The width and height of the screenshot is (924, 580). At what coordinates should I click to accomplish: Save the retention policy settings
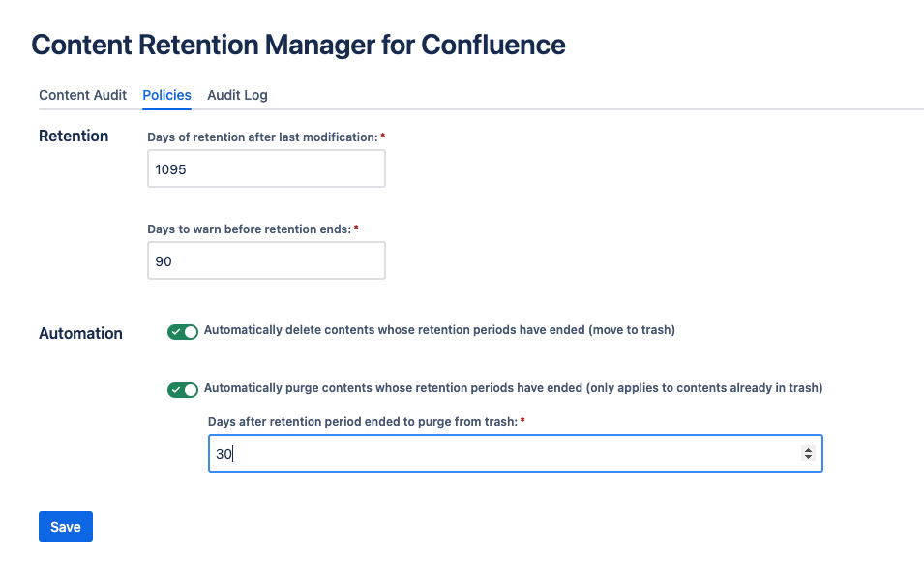point(66,527)
